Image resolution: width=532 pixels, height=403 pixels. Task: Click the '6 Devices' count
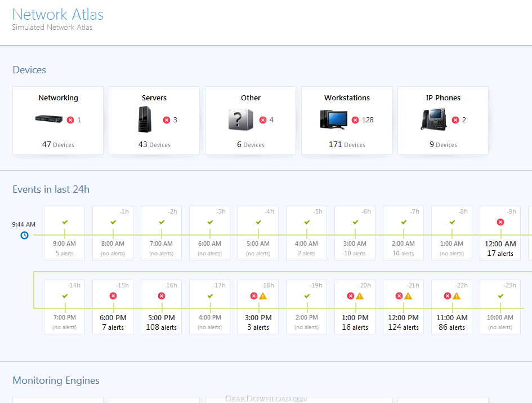pos(251,144)
